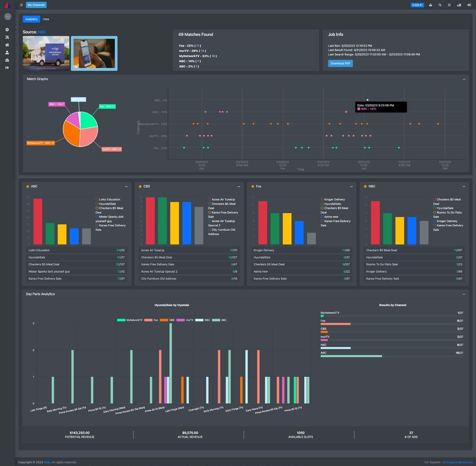
Task: Click the Aetna new row in Fox table
Action: (302, 272)
